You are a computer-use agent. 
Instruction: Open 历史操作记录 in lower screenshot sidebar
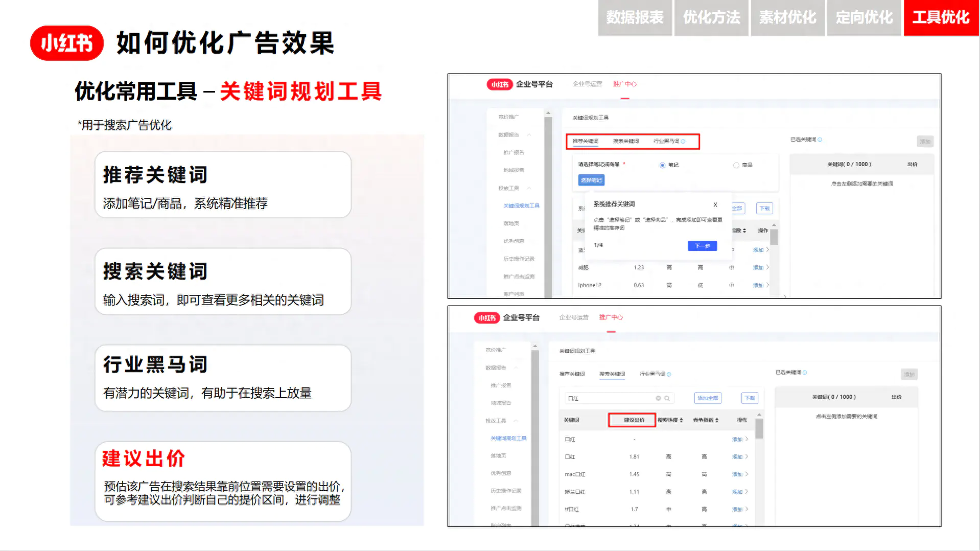click(506, 491)
